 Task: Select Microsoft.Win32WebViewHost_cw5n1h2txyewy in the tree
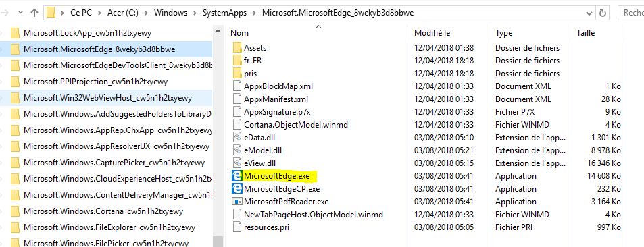click(x=107, y=98)
